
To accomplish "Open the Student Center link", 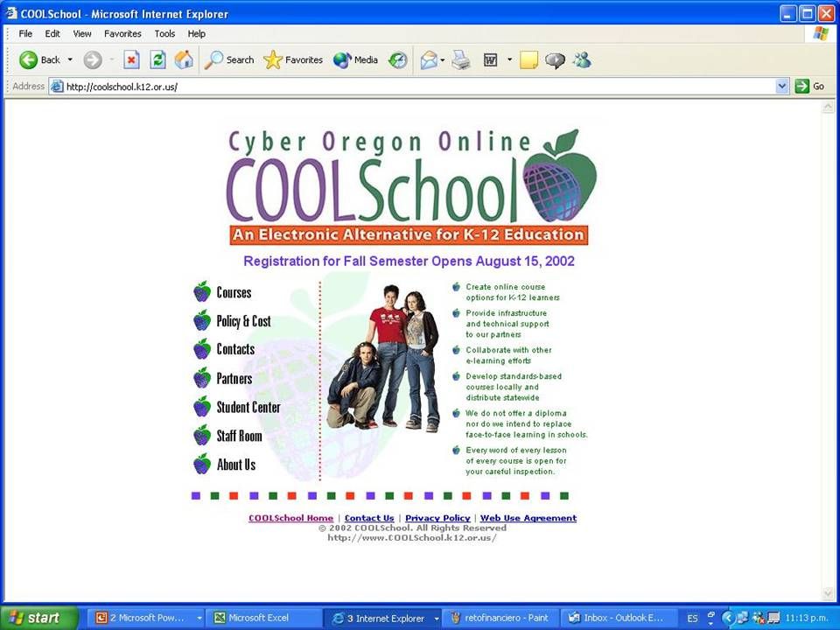I will coord(248,407).
